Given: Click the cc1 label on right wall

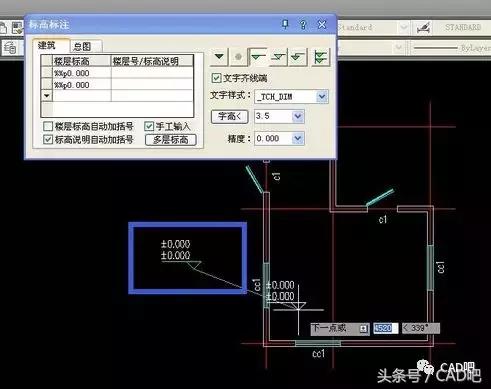Looking at the screenshot, I should pyautogui.click(x=440, y=267).
